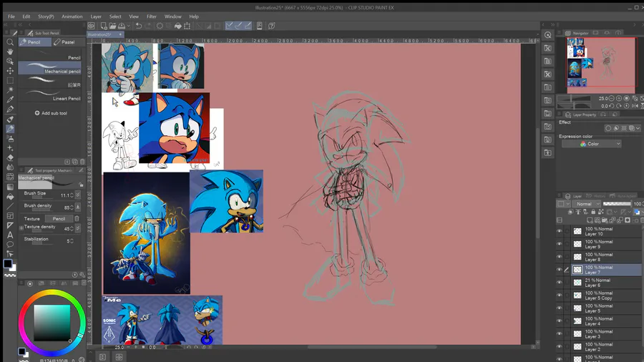The height and width of the screenshot is (362, 644).
Task: Select the Eyedropper tool
Action: point(10,99)
